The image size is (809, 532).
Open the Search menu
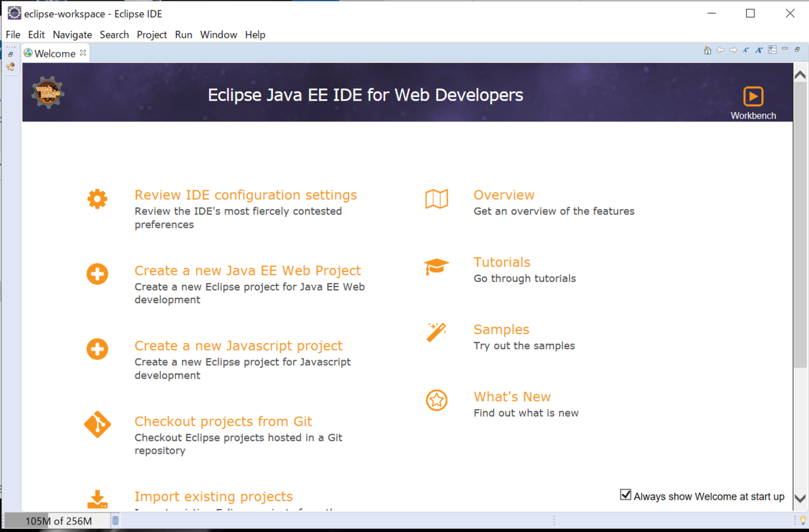pos(114,34)
